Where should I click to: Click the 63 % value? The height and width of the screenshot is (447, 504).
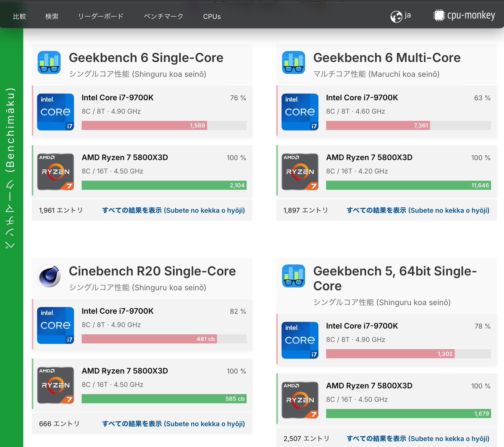tap(482, 98)
